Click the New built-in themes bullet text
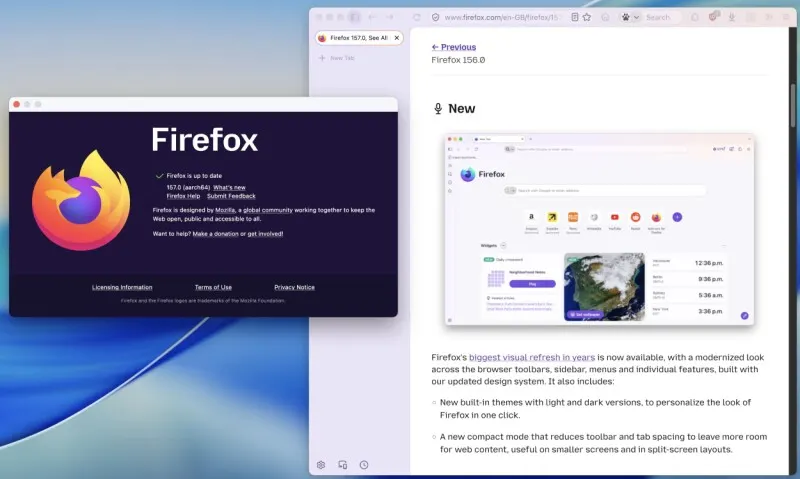 pyautogui.click(x=595, y=409)
